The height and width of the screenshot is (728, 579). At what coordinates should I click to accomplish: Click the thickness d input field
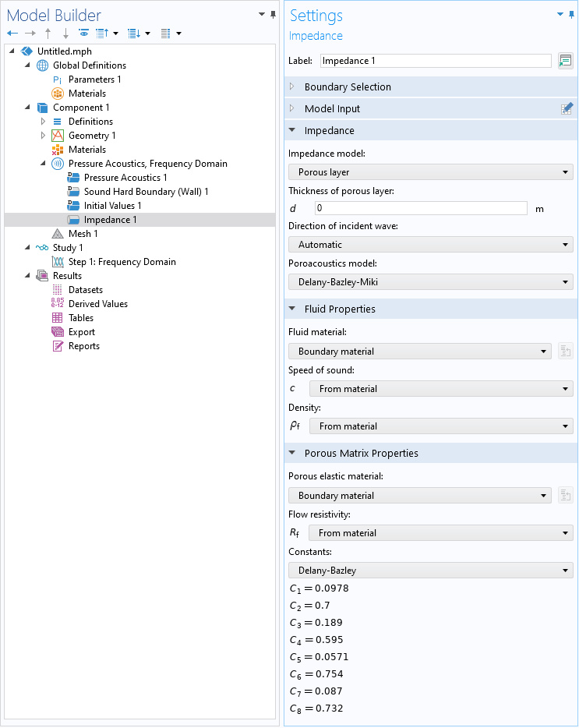[421, 208]
